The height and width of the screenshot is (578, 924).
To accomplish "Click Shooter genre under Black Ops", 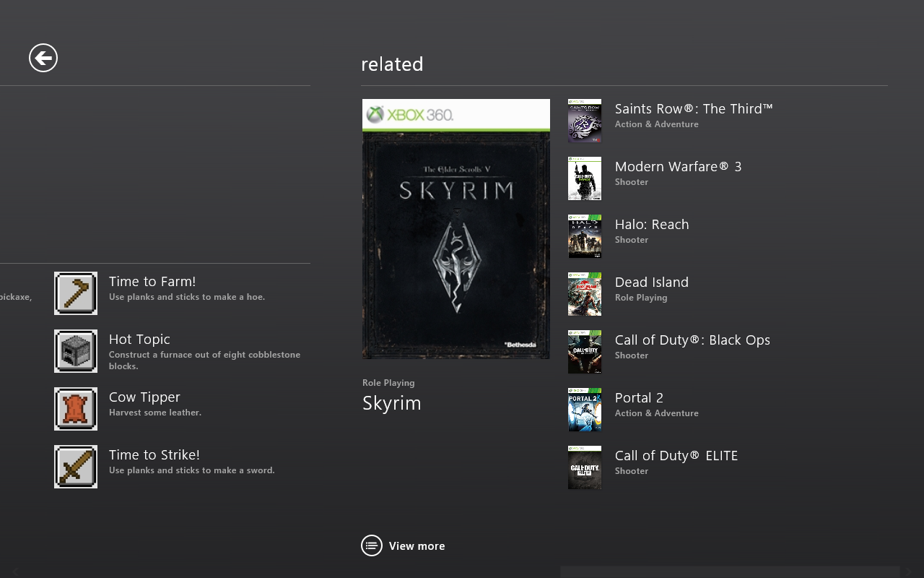I will [x=632, y=355].
